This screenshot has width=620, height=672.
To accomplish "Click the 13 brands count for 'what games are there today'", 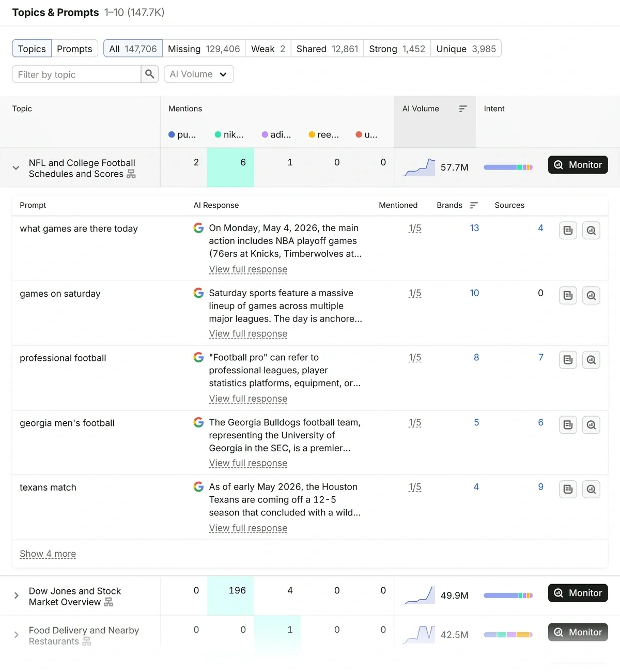I will click(x=474, y=228).
